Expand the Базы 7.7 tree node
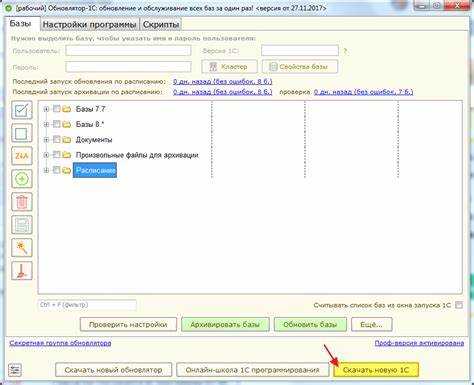Image resolution: width=474 pixels, height=385 pixels. [46, 109]
